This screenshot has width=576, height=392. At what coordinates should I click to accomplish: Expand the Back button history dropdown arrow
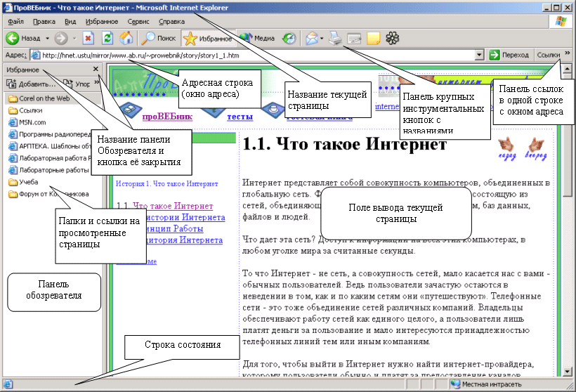click(x=47, y=39)
